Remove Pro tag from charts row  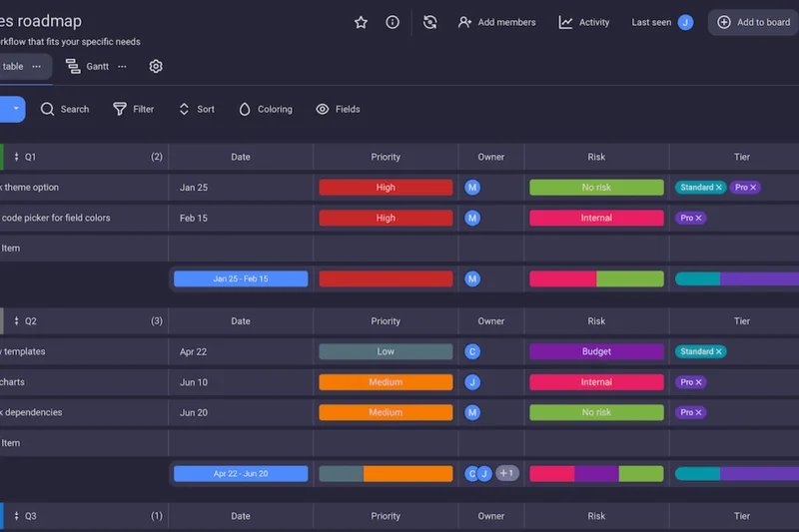click(x=699, y=382)
